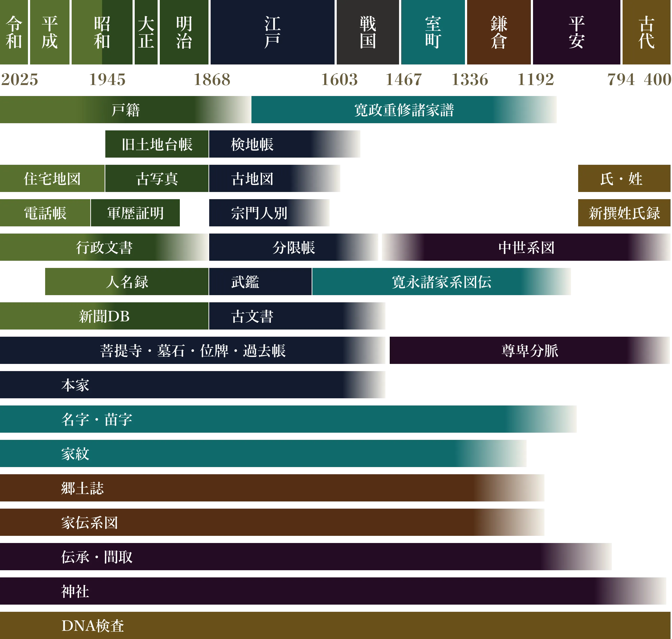Click the year 1192 label
The image size is (672, 639).
(536, 79)
